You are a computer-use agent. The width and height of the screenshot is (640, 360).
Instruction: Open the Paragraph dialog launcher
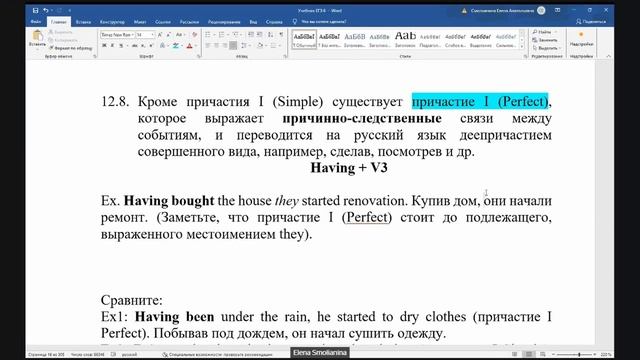[284, 56]
